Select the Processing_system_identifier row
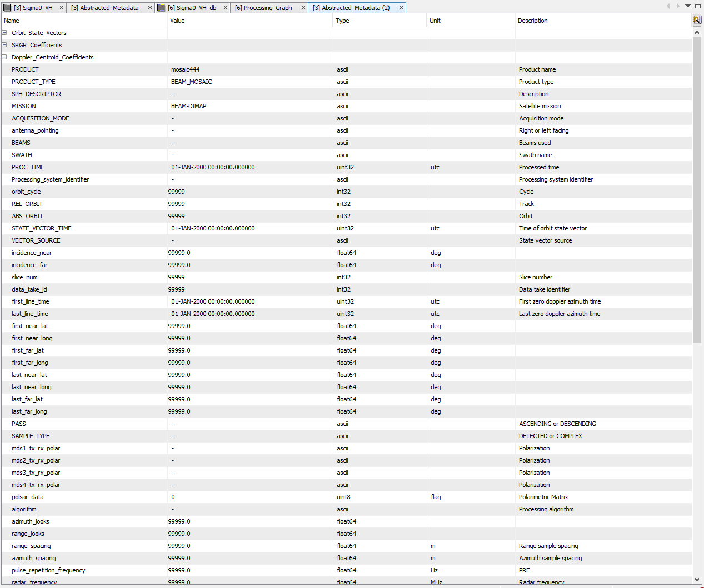Viewport: 704px width, 588px height. pos(346,179)
